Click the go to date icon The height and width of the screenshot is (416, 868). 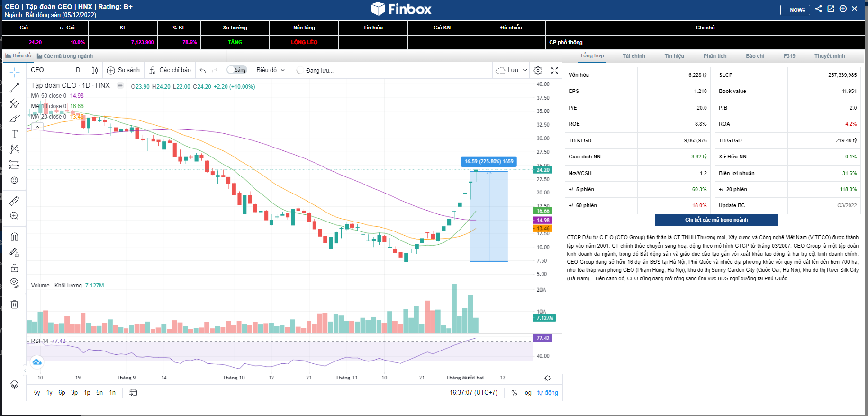(x=133, y=393)
